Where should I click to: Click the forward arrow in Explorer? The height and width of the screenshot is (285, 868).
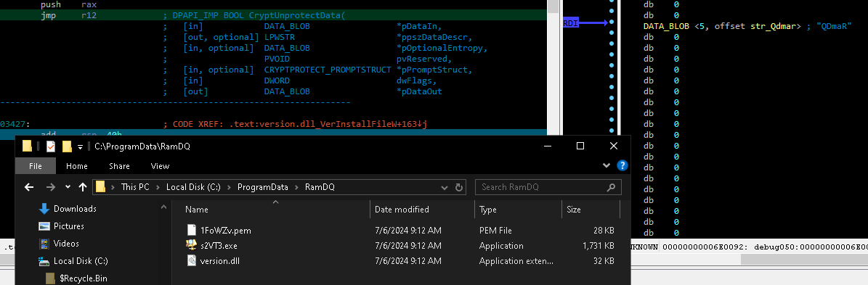50,187
